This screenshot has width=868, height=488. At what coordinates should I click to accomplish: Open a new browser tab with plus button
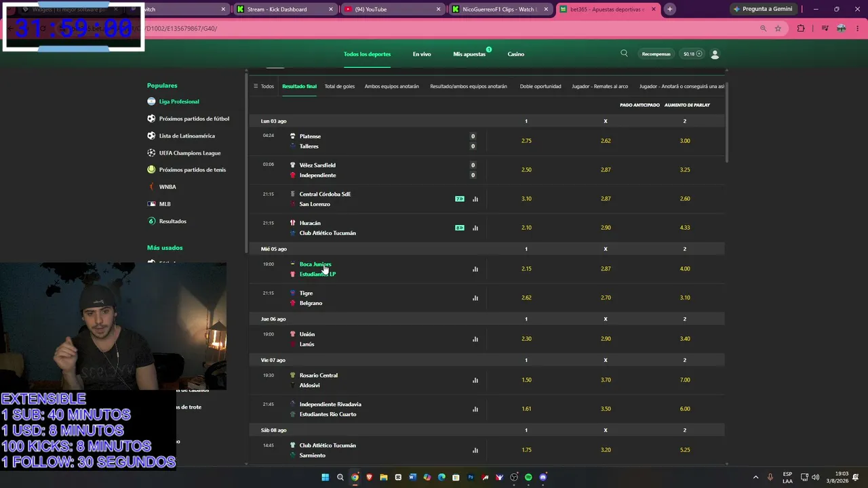click(669, 9)
